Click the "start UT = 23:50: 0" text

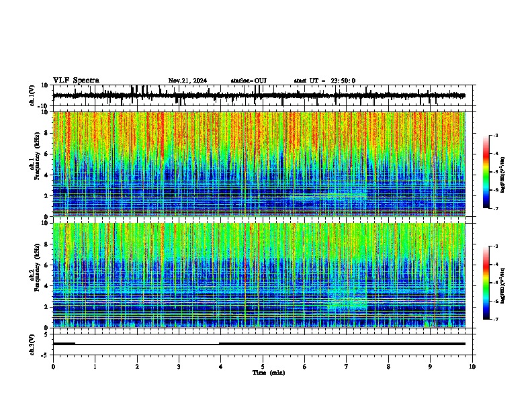point(324,81)
